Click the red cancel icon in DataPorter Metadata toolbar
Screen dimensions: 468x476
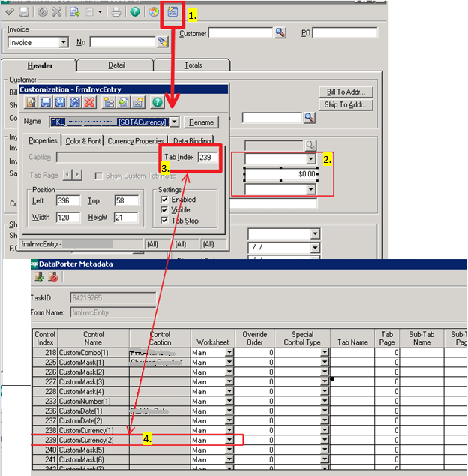(x=53, y=278)
